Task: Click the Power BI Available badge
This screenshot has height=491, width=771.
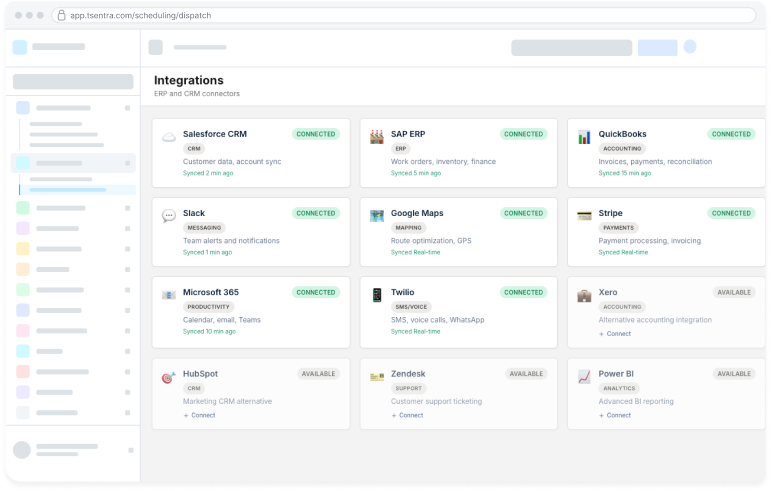Action: [734, 374]
